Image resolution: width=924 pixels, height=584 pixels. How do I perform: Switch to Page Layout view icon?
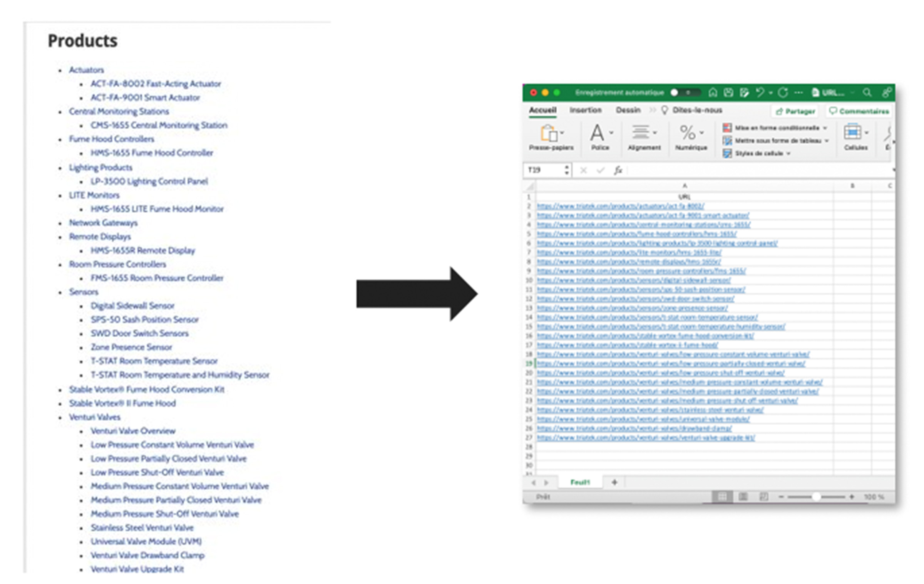pos(743,497)
